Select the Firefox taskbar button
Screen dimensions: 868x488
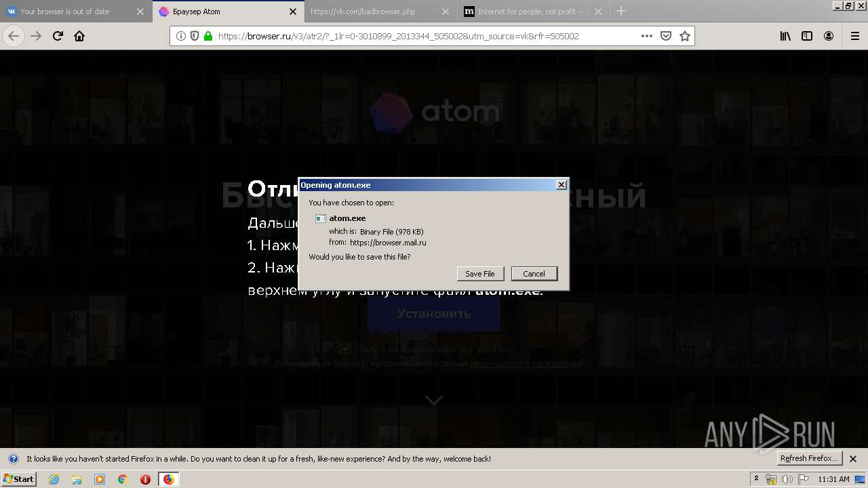[168, 479]
